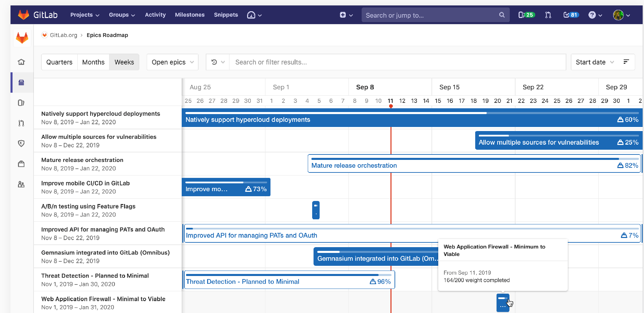Click the 164/200 weight completed tooltip text
Image resolution: width=644 pixels, height=313 pixels.
(x=477, y=280)
